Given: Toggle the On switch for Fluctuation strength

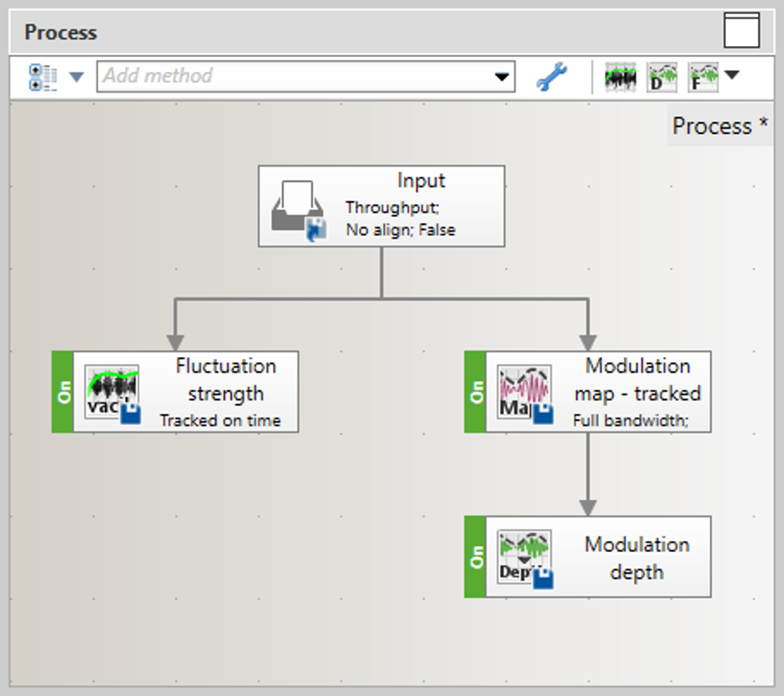Looking at the screenshot, I should point(63,392).
